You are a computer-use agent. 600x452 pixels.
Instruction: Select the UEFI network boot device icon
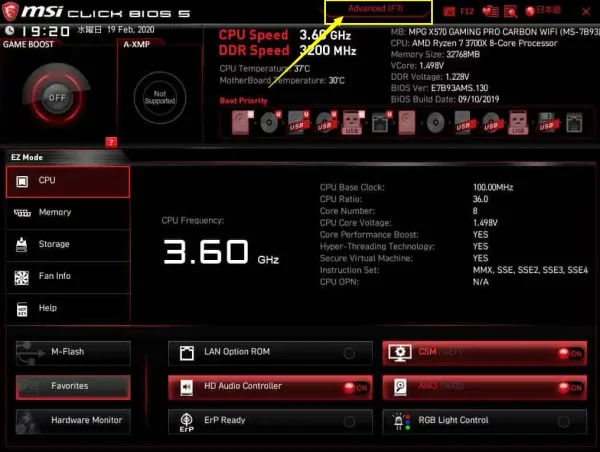[x=382, y=122]
